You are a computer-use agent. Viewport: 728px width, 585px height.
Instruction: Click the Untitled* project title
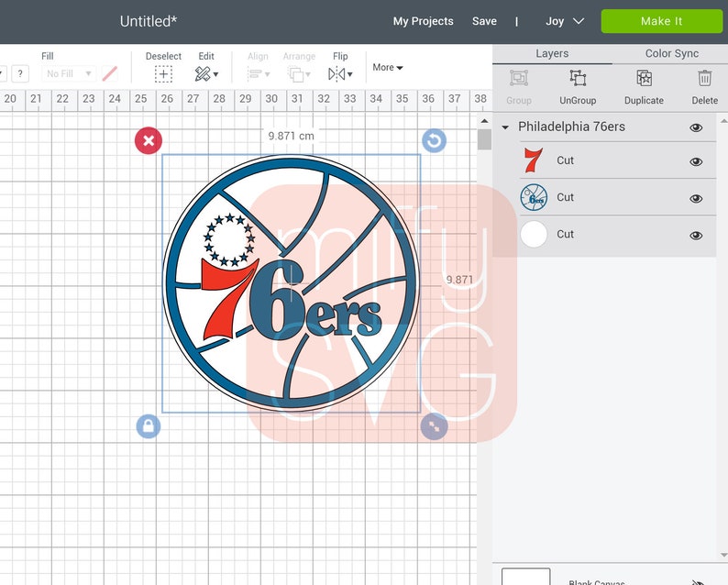pos(149,21)
